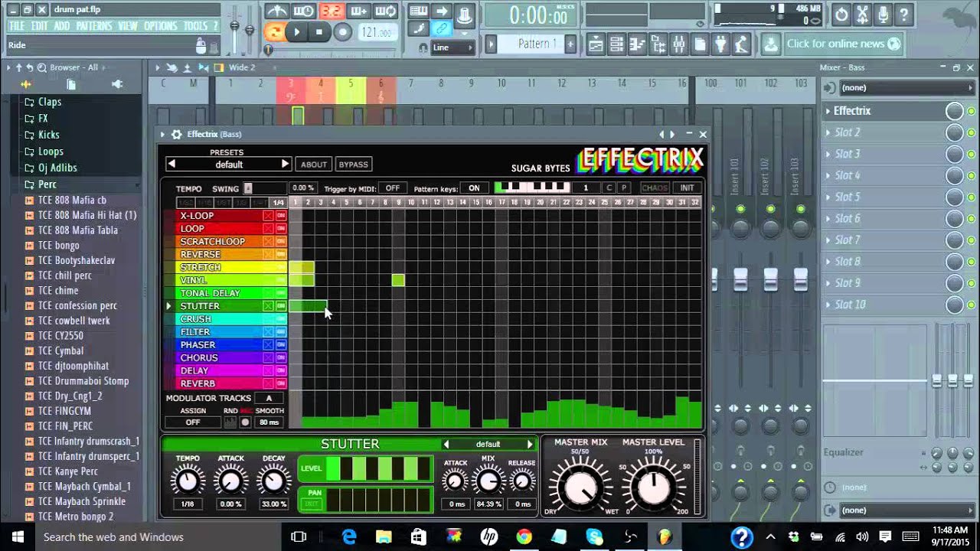Select previous Effectrix preset arrow

(171, 165)
